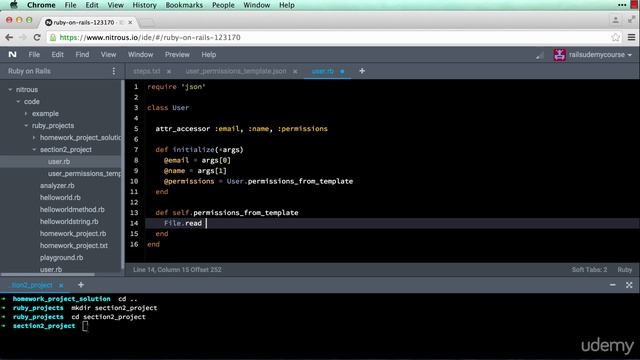
Task: Open railsudemycourse account dropdown
Action: click(x=600, y=55)
